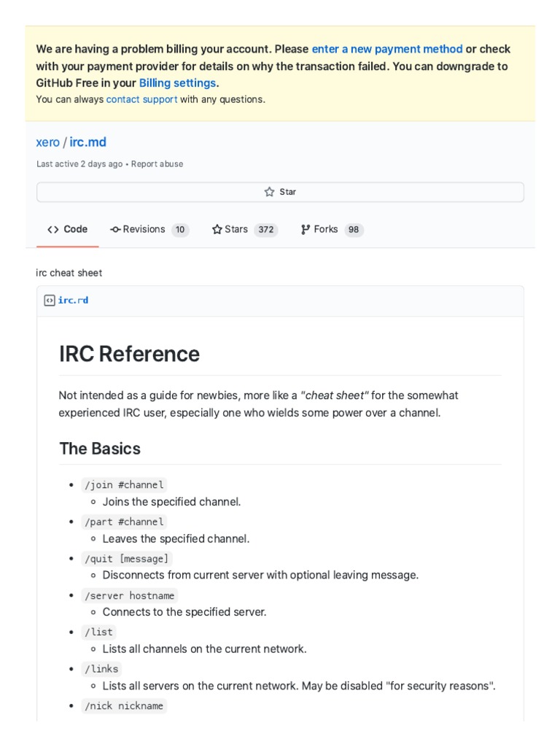Click the Revisions count badge 10
Screen dimensions: 560x747
pyautogui.click(x=180, y=230)
